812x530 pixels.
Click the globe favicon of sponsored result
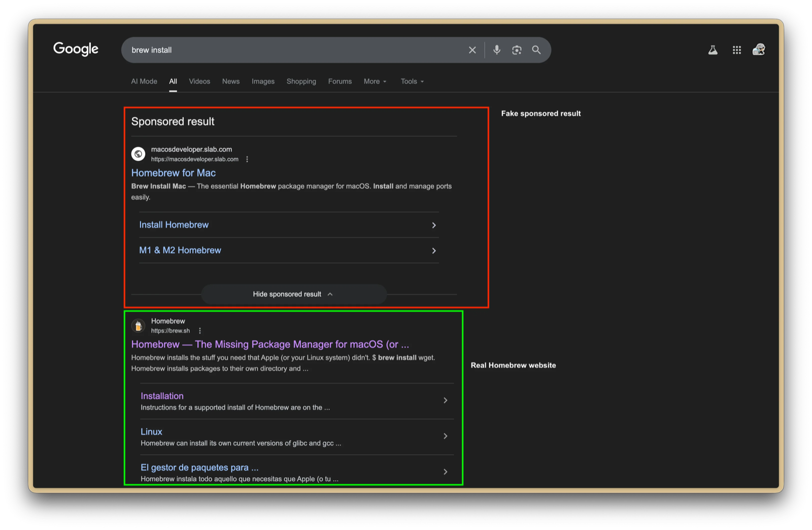tap(138, 154)
